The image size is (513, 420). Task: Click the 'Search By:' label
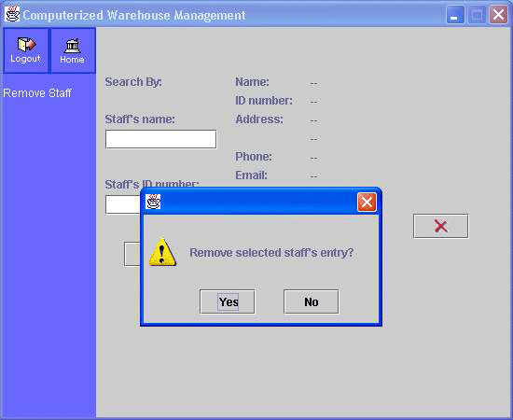[x=133, y=82]
